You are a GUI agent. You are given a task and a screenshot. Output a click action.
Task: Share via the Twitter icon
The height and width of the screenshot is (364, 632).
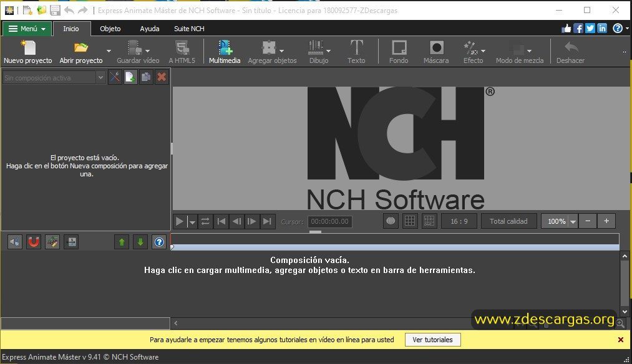pyautogui.click(x=590, y=28)
